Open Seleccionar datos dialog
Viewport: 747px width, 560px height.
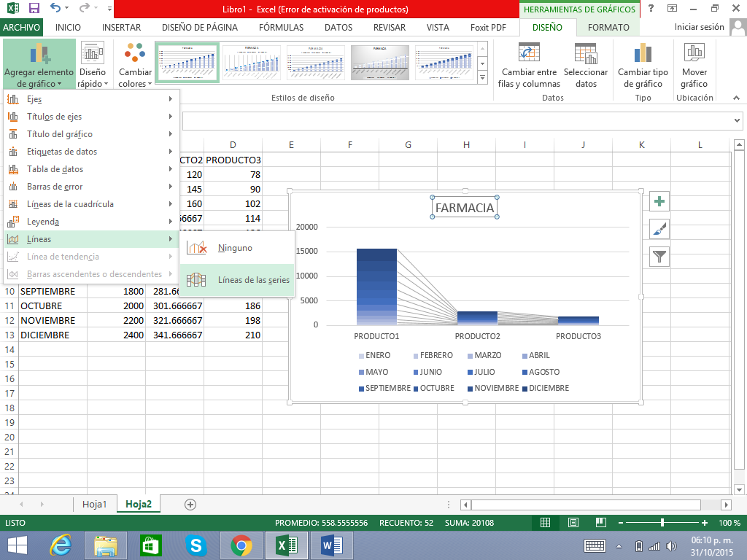point(585,54)
